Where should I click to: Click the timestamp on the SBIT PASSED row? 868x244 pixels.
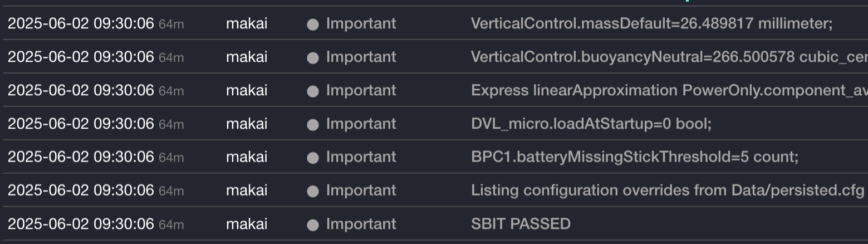(81, 224)
